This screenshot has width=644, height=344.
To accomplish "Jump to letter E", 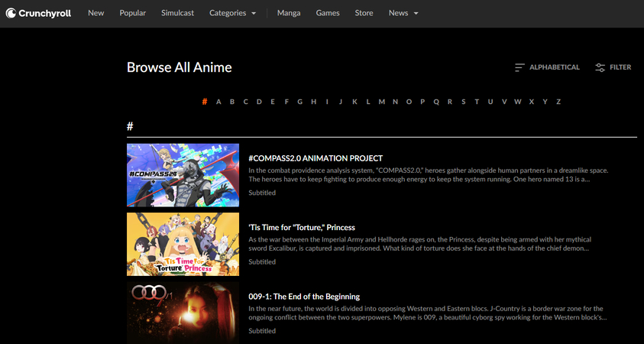I will [273, 102].
